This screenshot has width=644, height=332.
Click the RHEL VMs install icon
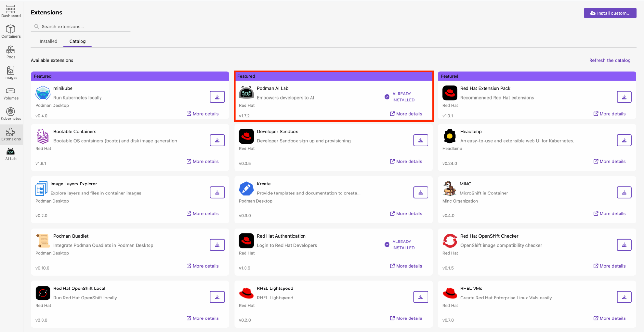pyautogui.click(x=624, y=297)
